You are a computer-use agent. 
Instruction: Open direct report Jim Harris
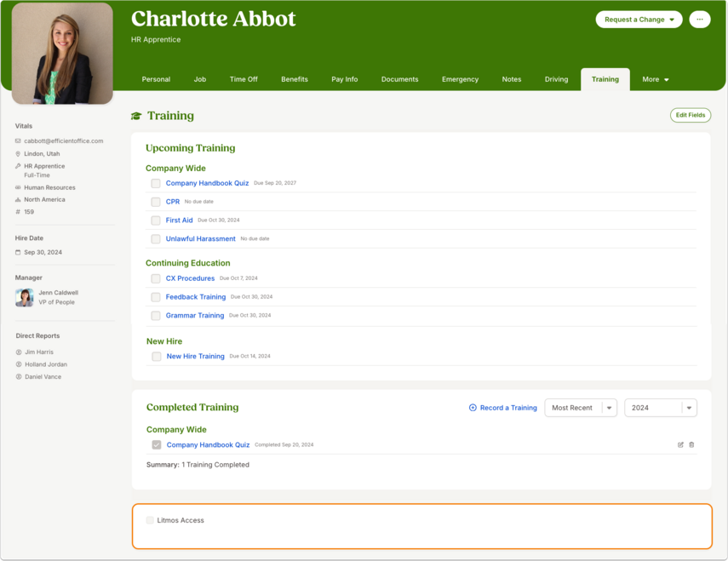click(39, 352)
